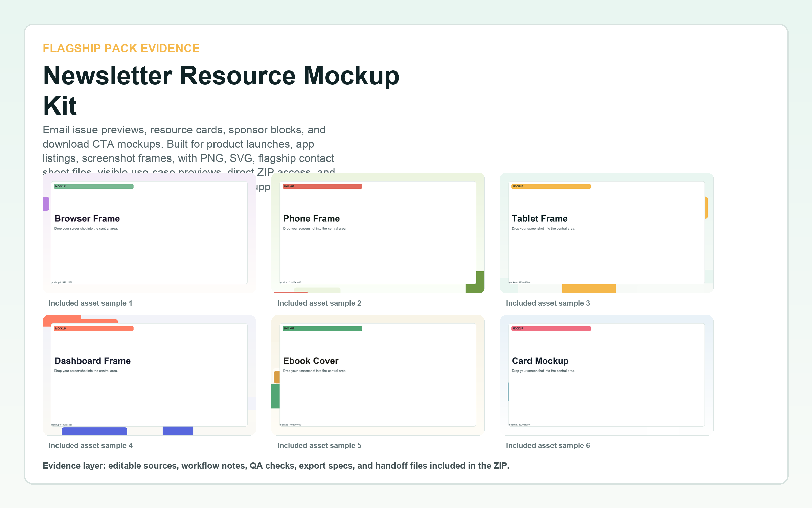This screenshot has width=812, height=508.
Task: Click 'mockup / 1920x1080' label in Phone Frame
Action: click(x=290, y=282)
